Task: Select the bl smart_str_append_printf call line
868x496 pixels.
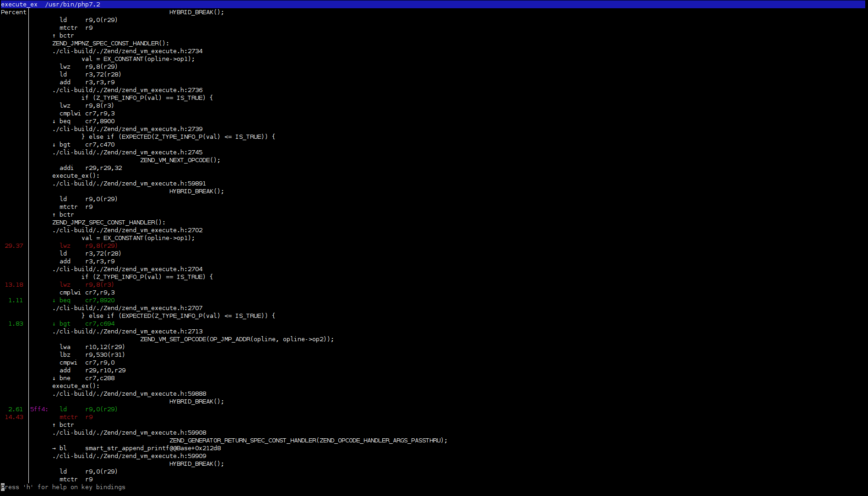Action: click(x=136, y=448)
